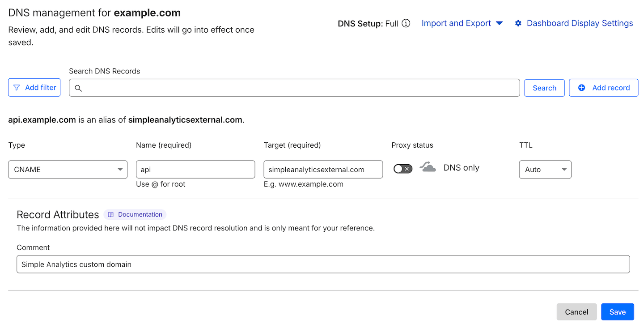Click the magnifying glass in the search bar
Image resolution: width=644 pixels, height=328 pixels.
point(78,88)
